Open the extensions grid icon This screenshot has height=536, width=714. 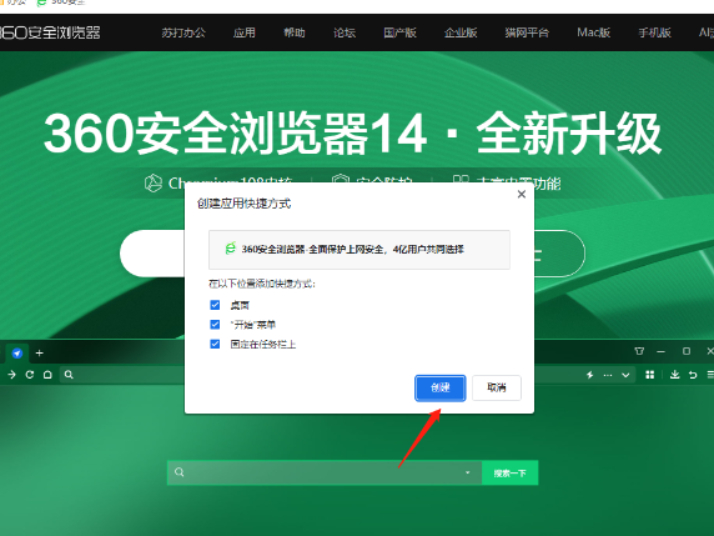click(650, 374)
